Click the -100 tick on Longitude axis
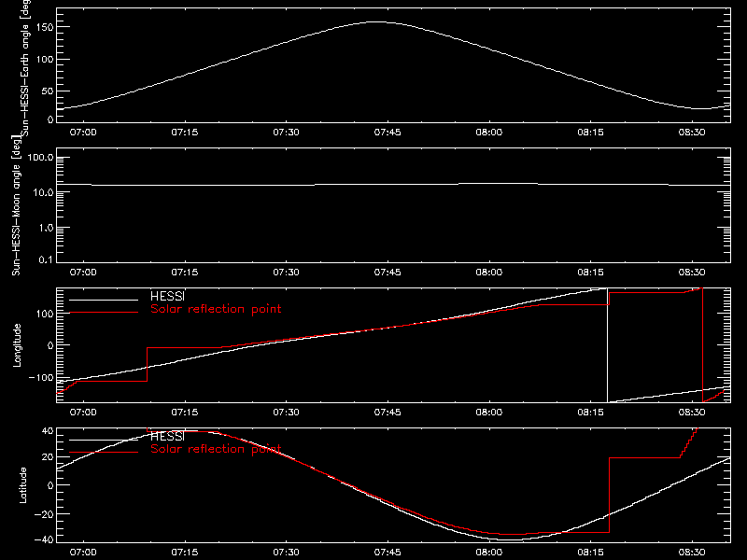Viewport: 747px width, 560px height. [40, 377]
